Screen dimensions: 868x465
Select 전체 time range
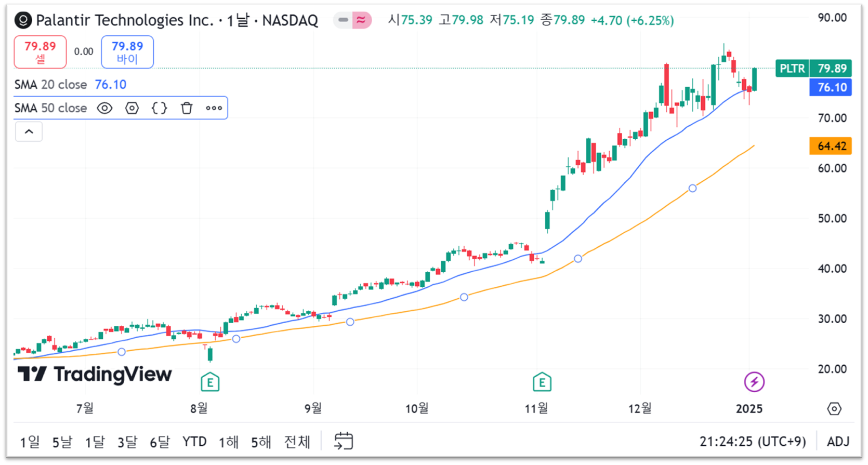pos(297,442)
